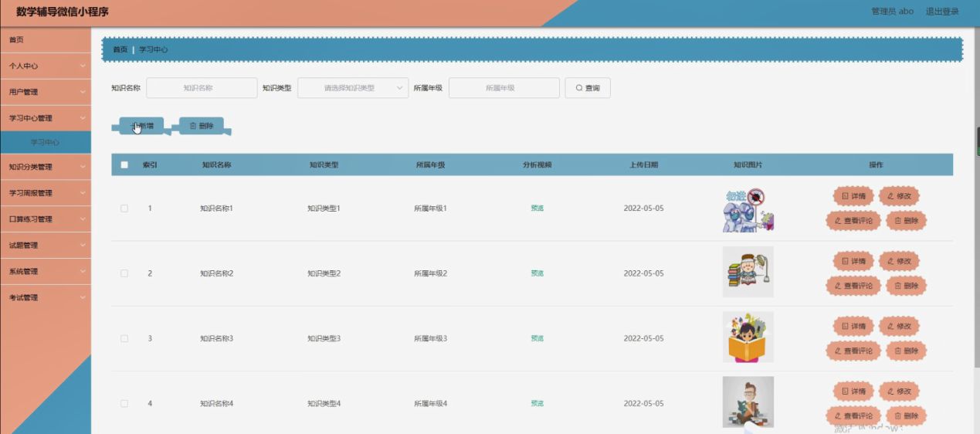This screenshot has height=434, width=980.
Task: Click 首页 in the breadcrumb bar
Action: 120,49
